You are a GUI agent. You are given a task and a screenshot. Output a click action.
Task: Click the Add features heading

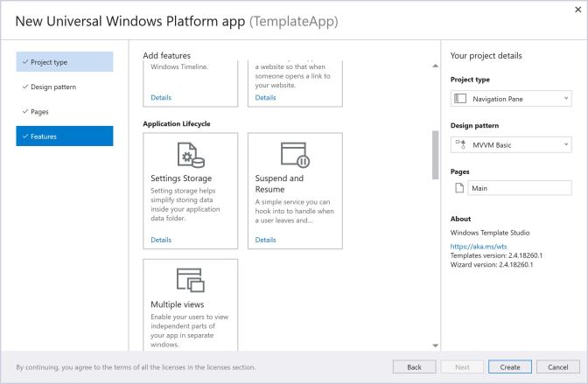coord(167,55)
